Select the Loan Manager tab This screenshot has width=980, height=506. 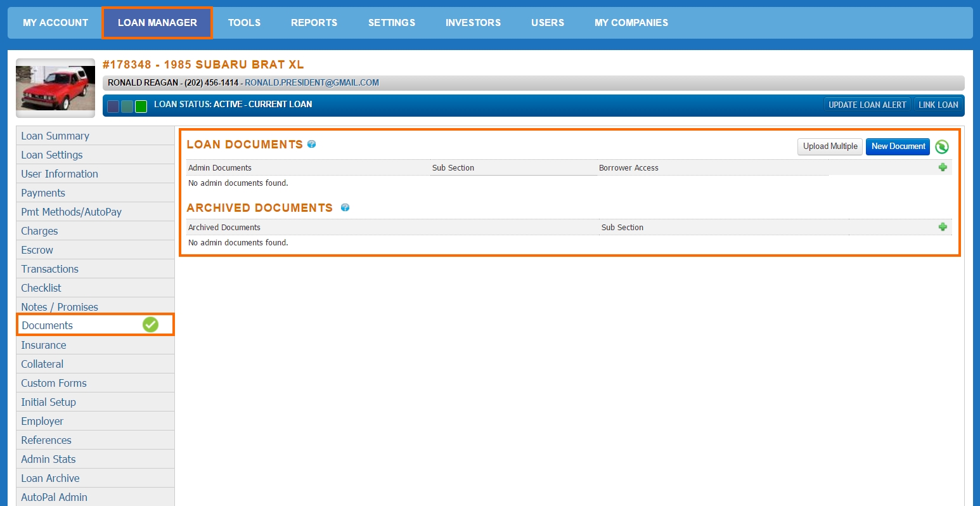click(x=157, y=23)
